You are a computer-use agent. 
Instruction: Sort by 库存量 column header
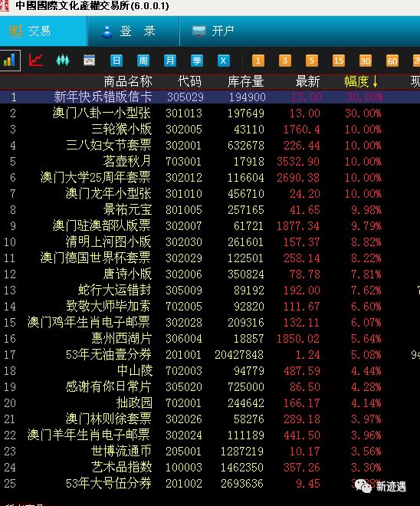[245, 81]
